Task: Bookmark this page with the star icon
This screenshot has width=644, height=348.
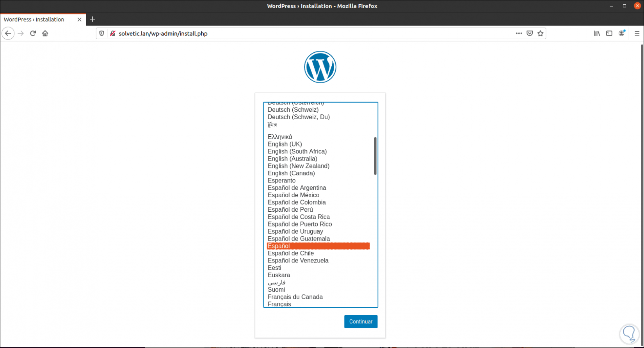Action: pyautogui.click(x=541, y=34)
